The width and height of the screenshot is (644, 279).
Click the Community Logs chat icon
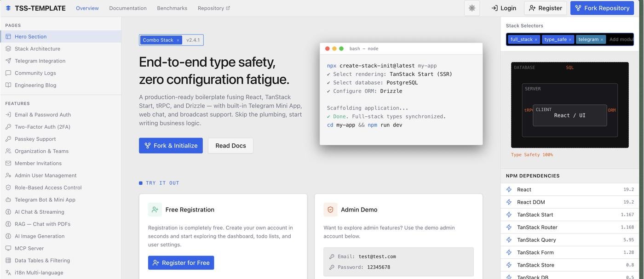click(8, 73)
